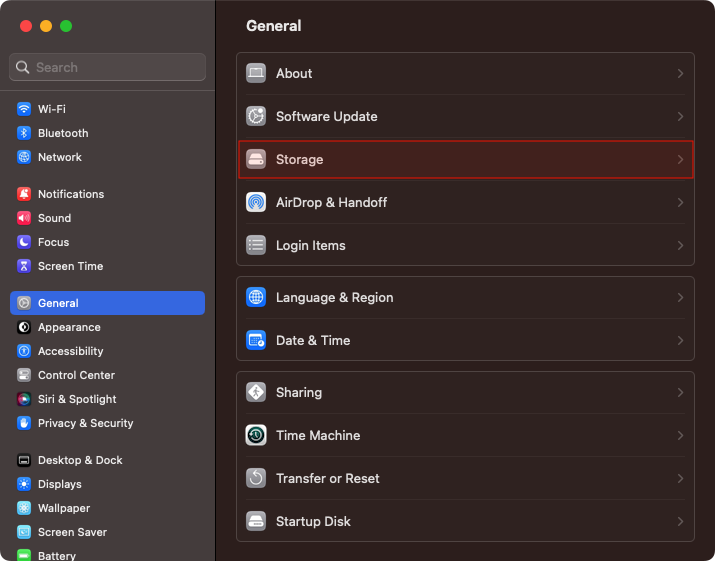Click the Sound speaker icon
Screen dimensions: 715x561
coord(24,218)
